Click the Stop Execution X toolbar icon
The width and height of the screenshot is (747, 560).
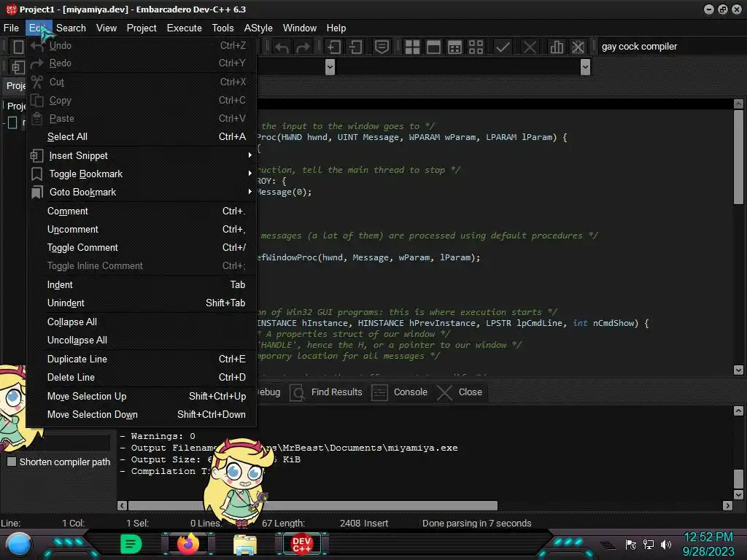pyautogui.click(x=530, y=47)
